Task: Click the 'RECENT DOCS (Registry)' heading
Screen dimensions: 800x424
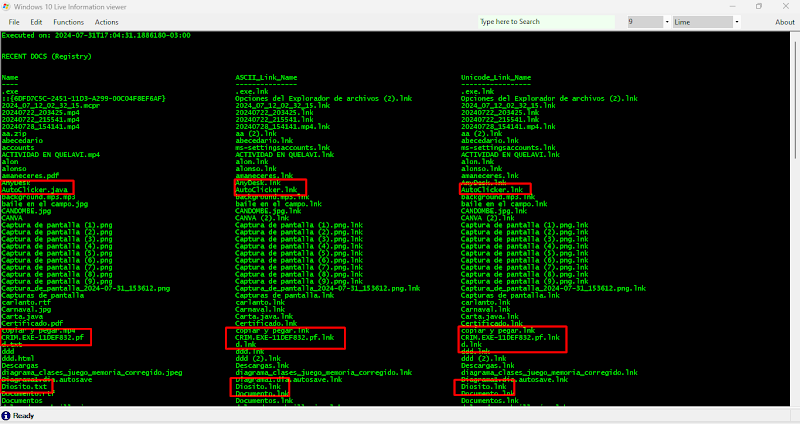Action: coord(46,56)
